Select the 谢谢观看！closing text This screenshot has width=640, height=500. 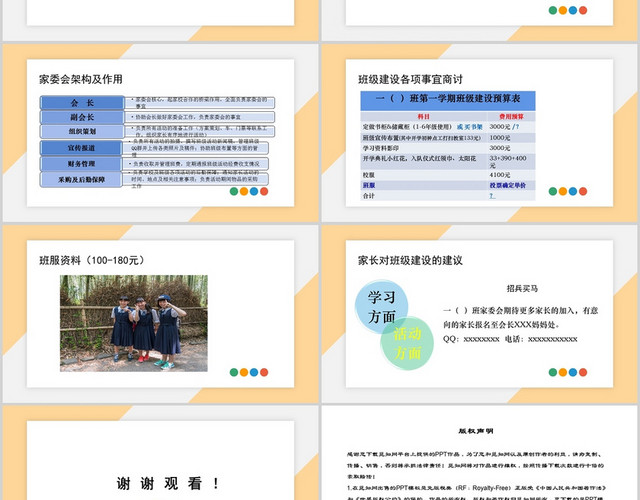coord(169,483)
